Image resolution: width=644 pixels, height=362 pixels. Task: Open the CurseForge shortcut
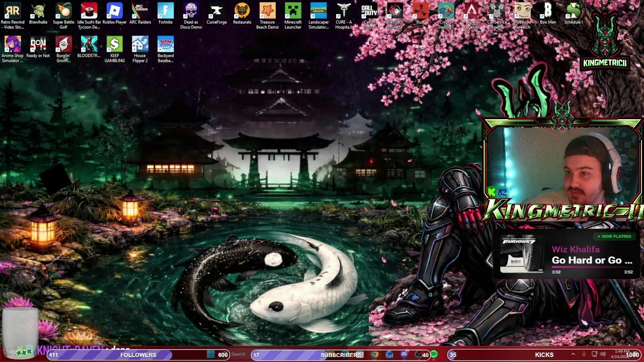pos(216,14)
